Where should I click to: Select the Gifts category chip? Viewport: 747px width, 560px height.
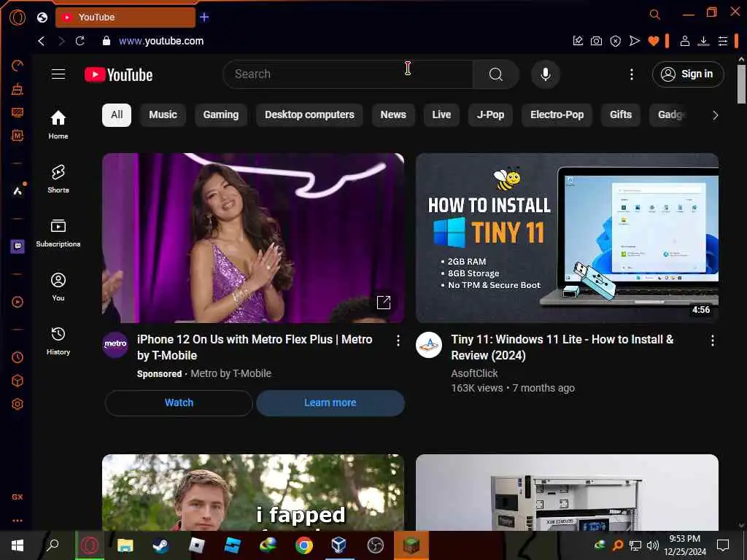click(x=621, y=114)
